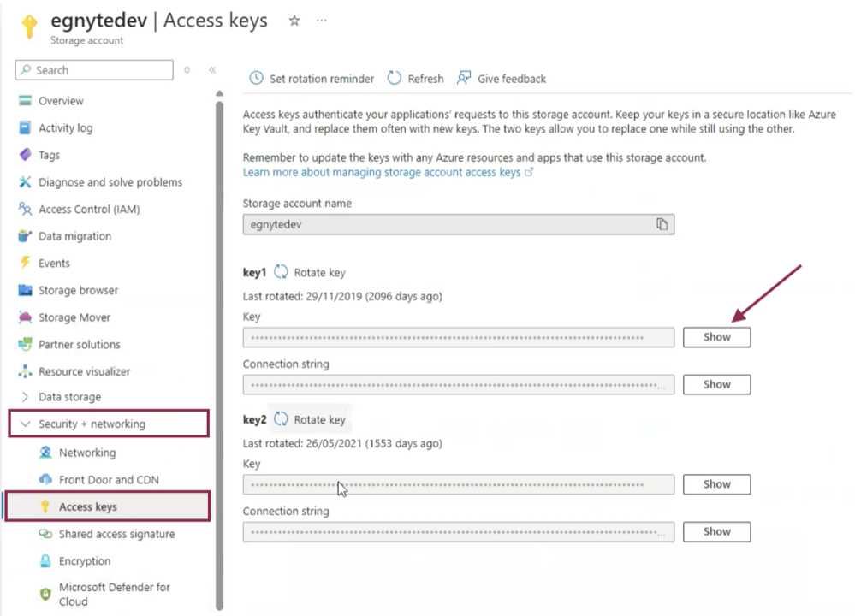Open the Activity log page
The height and width of the screenshot is (616, 855).
pyautogui.click(x=64, y=127)
